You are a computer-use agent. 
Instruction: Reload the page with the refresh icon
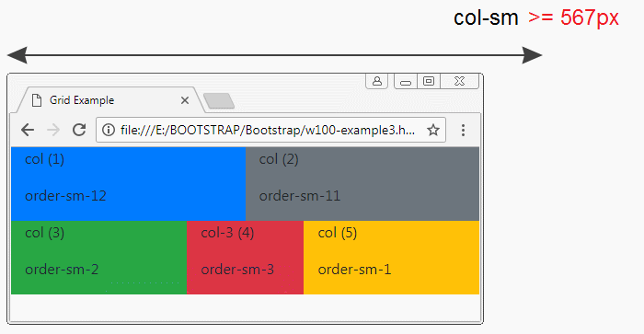79,130
